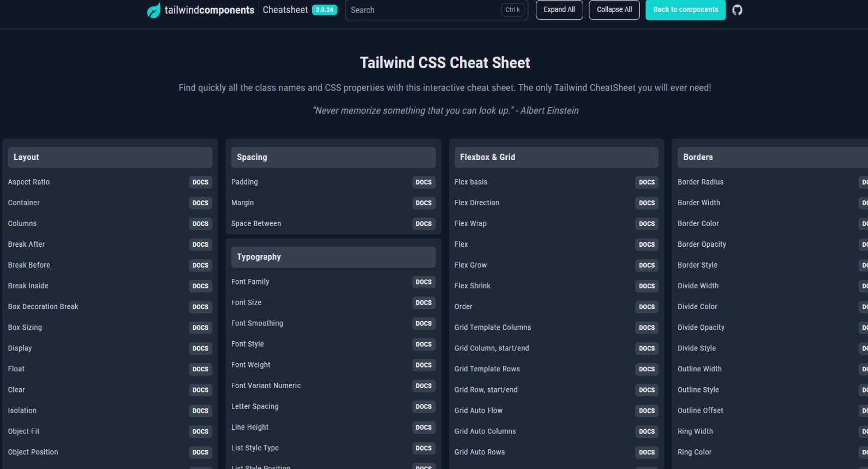The image size is (868, 469).
Task: Open DOCS for Margin
Action: pyautogui.click(x=423, y=203)
